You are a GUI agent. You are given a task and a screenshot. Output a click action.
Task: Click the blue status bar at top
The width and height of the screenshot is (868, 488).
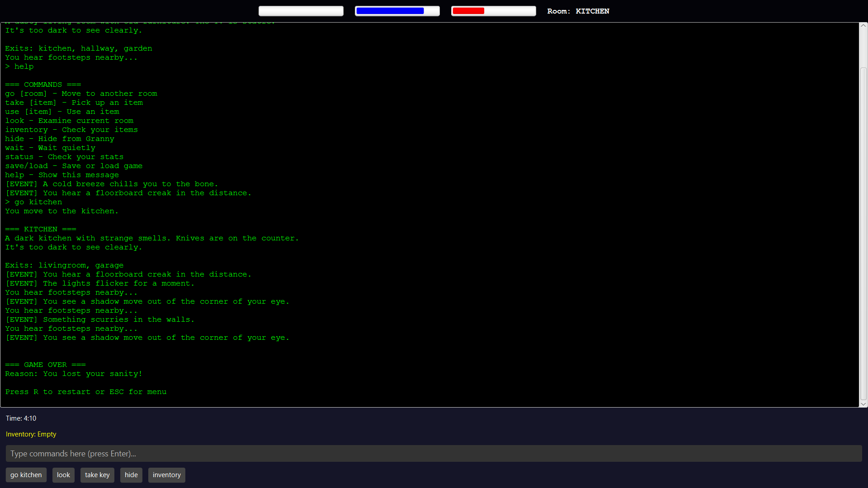coord(397,11)
